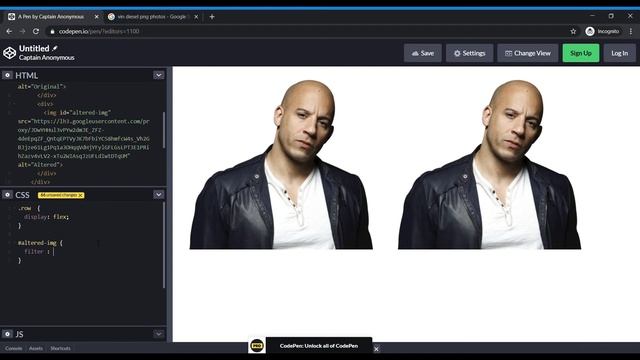Screen dimensions: 640x360
Task: Click the CSS editor vertical scrollbar
Action: click(164, 245)
